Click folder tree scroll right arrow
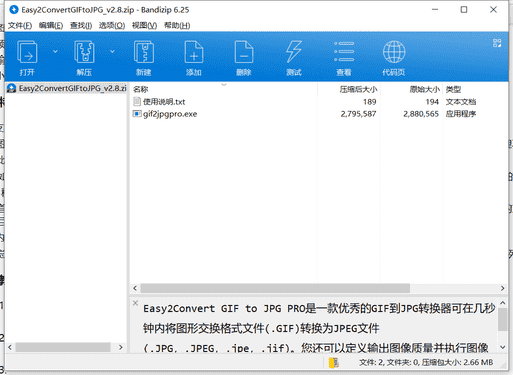 coord(121,347)
